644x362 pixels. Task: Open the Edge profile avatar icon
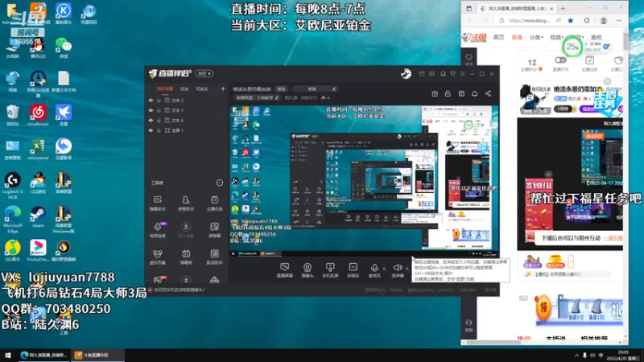(x=603, y=21)
